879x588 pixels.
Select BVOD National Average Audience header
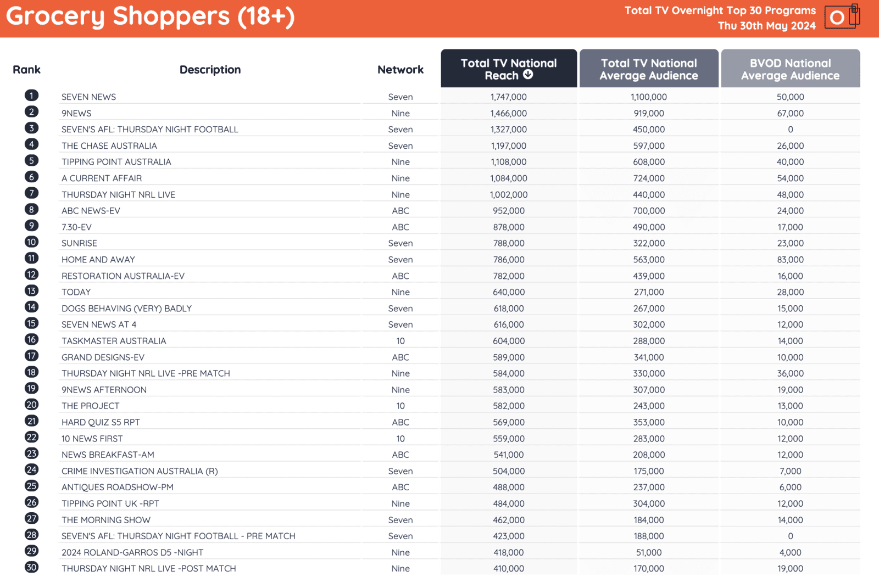point(791,69)
